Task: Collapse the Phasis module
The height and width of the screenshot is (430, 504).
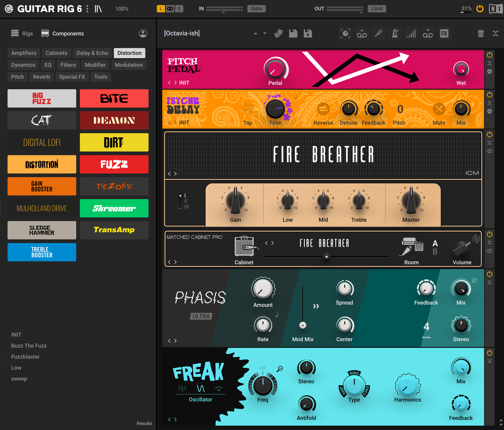Action: 489,282
